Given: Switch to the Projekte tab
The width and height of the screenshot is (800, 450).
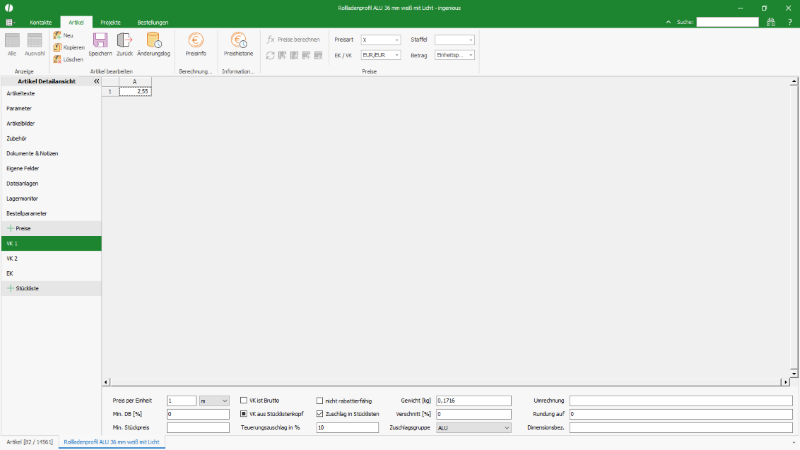Looking at the screenshot, I should 110,22.
